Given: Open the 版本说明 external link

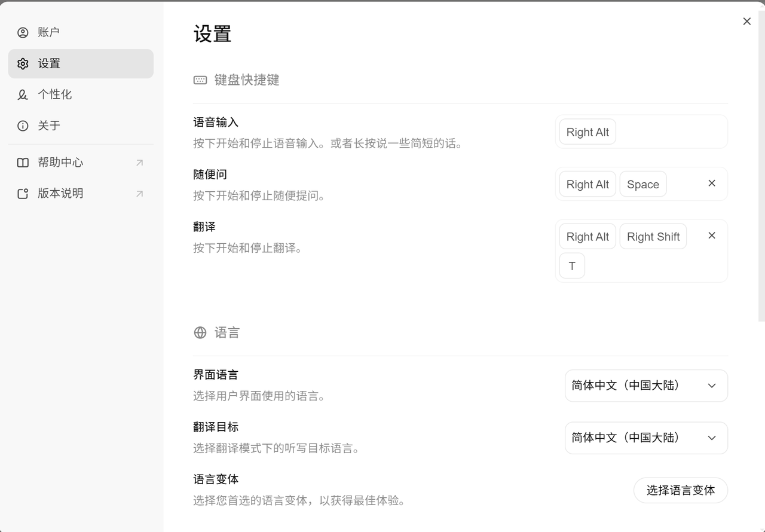Looking at the screenshot, I should tap(139, 194).
